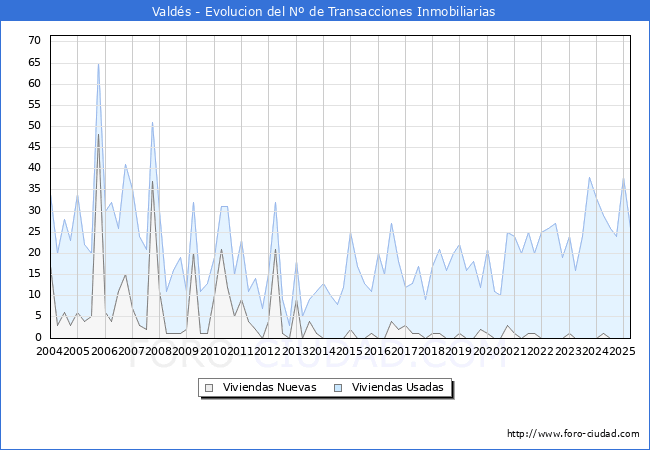Image resolution: width=650 pixels, height=450 pixels.
Task: Click the 25 y-axis label
Action: point(34,232)
